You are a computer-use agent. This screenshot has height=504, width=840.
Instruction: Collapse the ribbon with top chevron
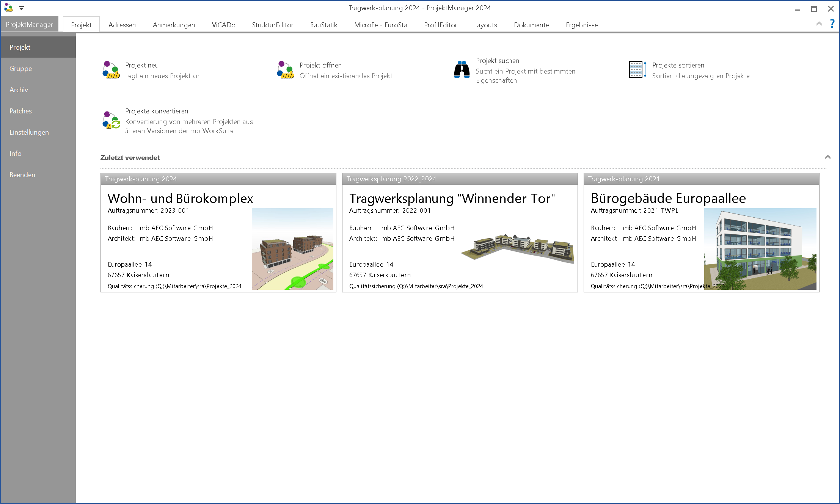(x=819, y=24)
